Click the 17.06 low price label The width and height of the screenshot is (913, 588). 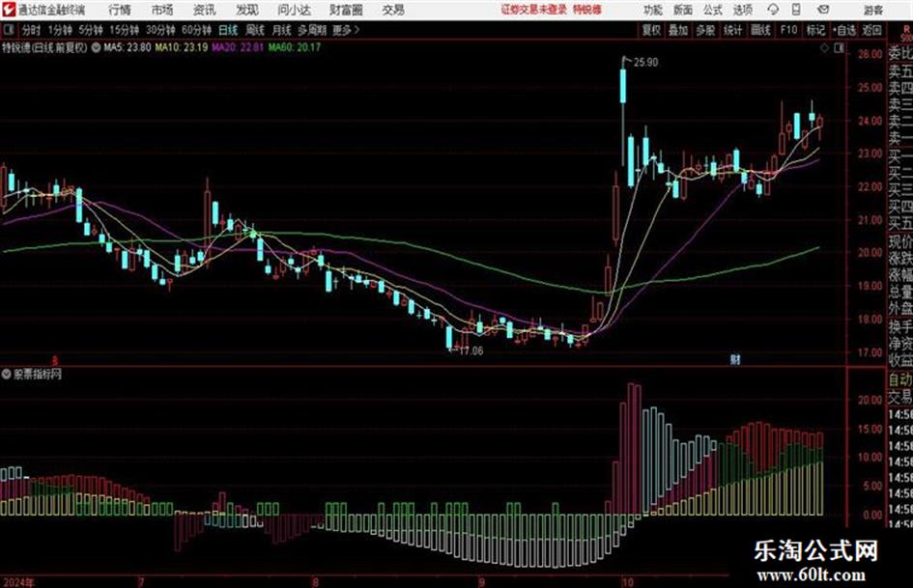pos(471,351)
